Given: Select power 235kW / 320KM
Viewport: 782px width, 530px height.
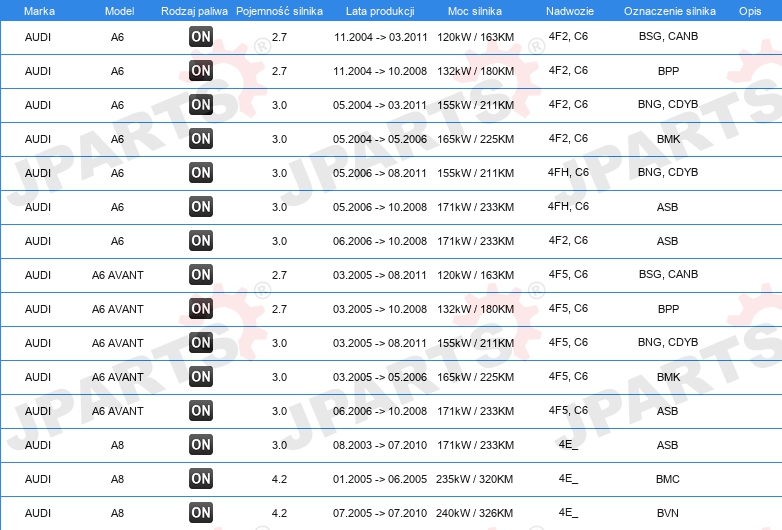Looking at the screenshot, I should pyautogui.click(x=474, y=479).
